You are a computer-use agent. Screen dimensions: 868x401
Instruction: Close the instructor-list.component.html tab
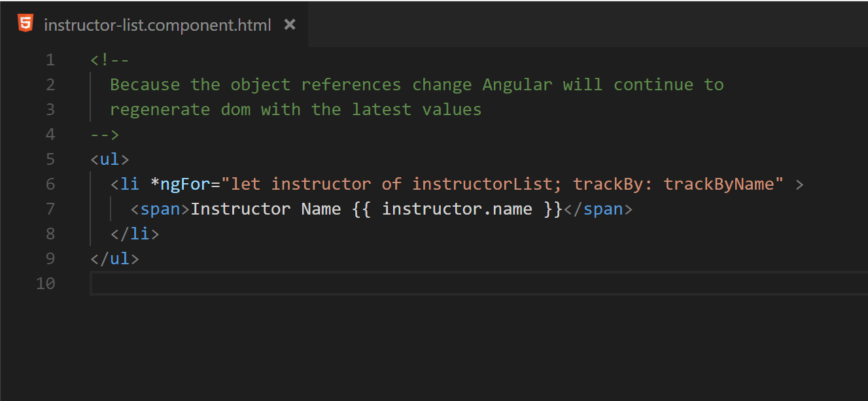pos(290,25)
